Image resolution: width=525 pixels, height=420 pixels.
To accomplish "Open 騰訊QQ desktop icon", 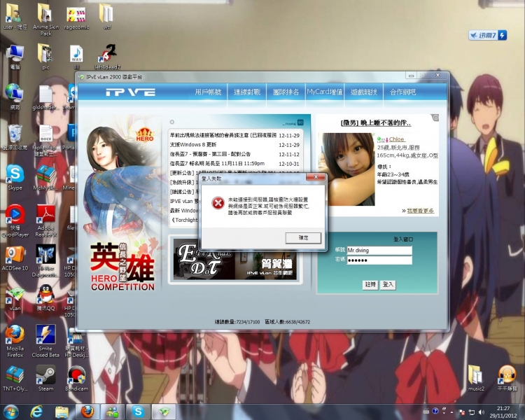I will [45, 298].
